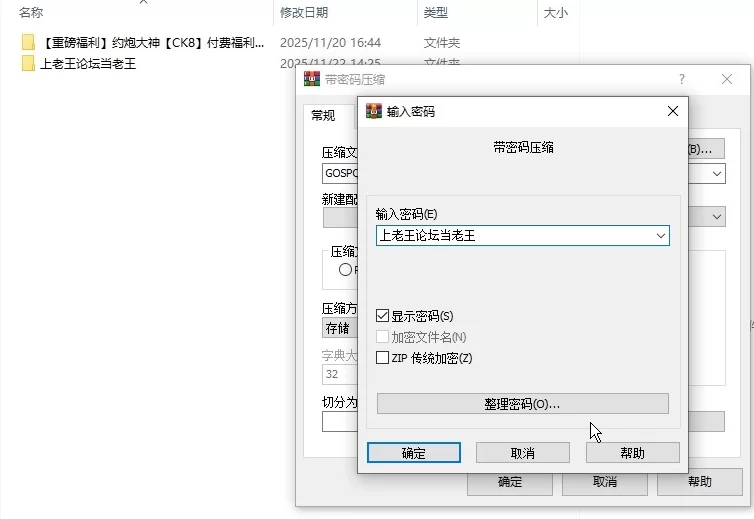The height and width of the screenshot is (519, 754).
Task: Click WinRAR icon in 带密码压缩 title bar
Action: [x=312, y=79]
